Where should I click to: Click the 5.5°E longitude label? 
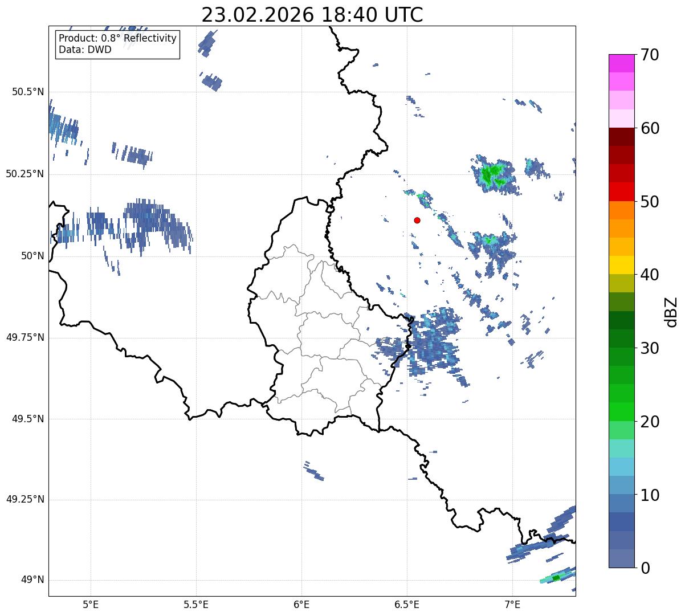[196, 604]
